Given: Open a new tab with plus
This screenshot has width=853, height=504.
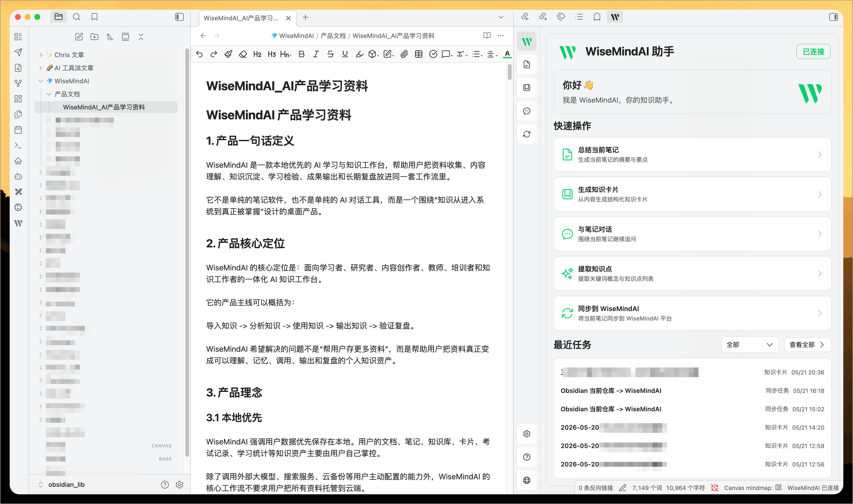Looking at the screenshot, I should click(x=305, y=17).
